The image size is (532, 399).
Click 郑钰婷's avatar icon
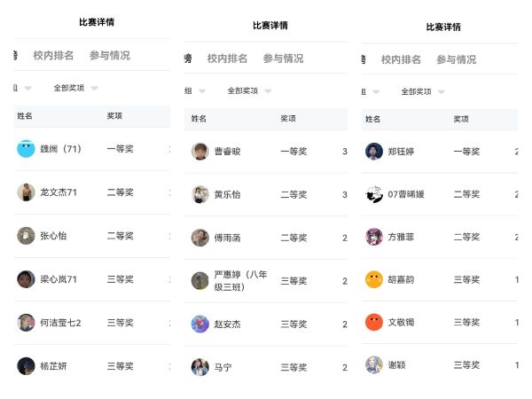click(x=374, y=152)
